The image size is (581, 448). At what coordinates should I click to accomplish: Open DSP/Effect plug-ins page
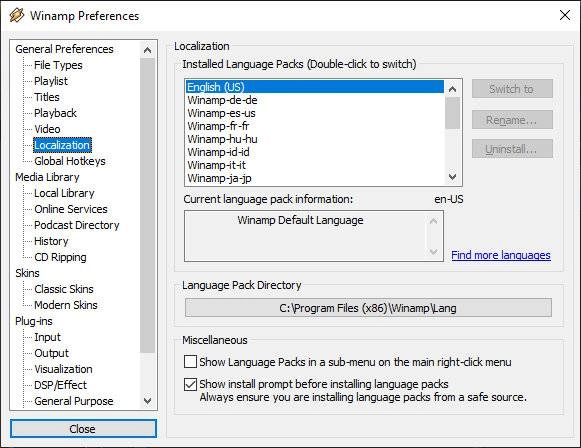60,385
